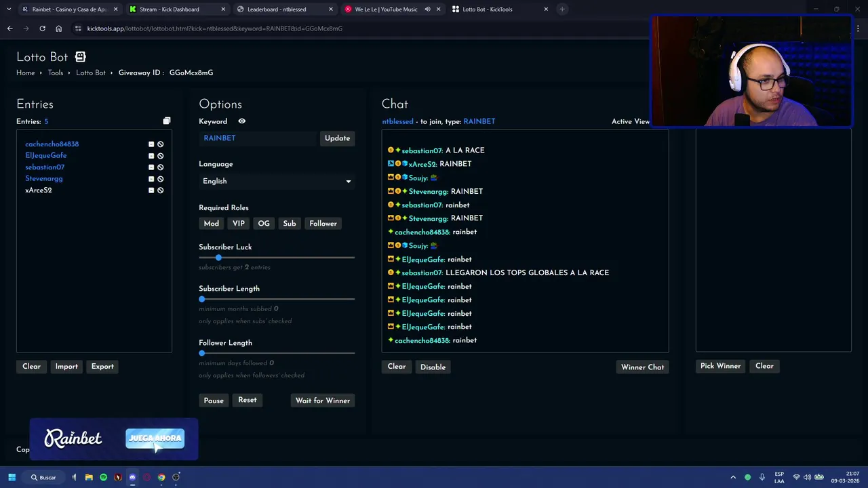Open the volume control in system tray
Screen dimensions: 868x488
[x=807, y=477]
